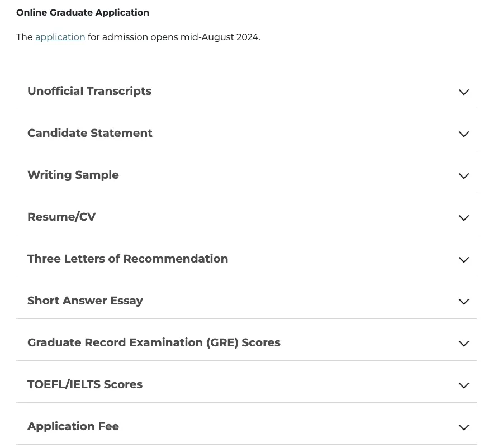This screenshot has width=493, height=448.
Task: Expand the Unofficial Transcripts section title
Action: (x=89, y=91)
